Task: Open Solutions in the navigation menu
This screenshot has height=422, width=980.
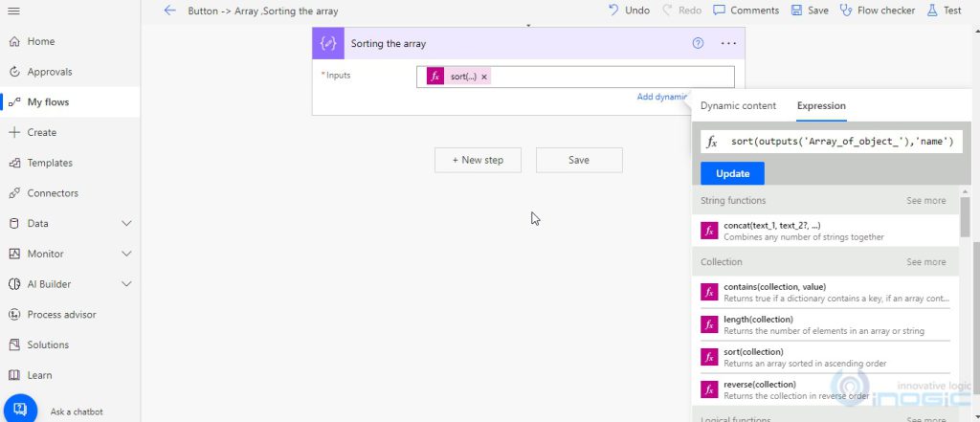Action: pyautogui.click(x=70, y=345)
